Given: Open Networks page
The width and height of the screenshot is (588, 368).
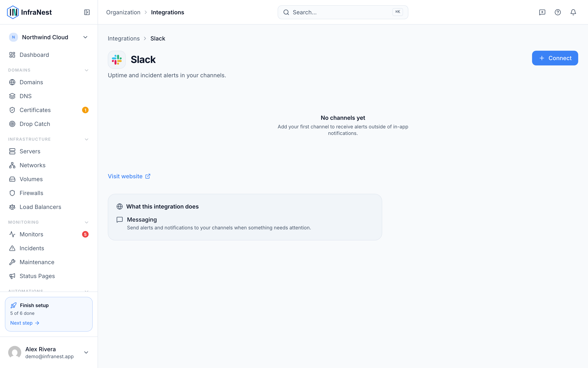Looking at the screenshot, I should 49,165.
